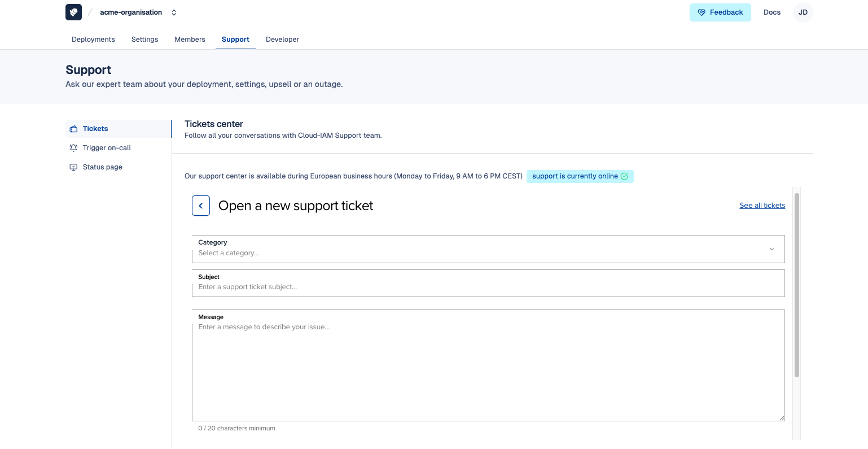The height and width of the screenshot is (449, 868).
Task: Click the form's vertical scrollbar
Action: [797, 285]
